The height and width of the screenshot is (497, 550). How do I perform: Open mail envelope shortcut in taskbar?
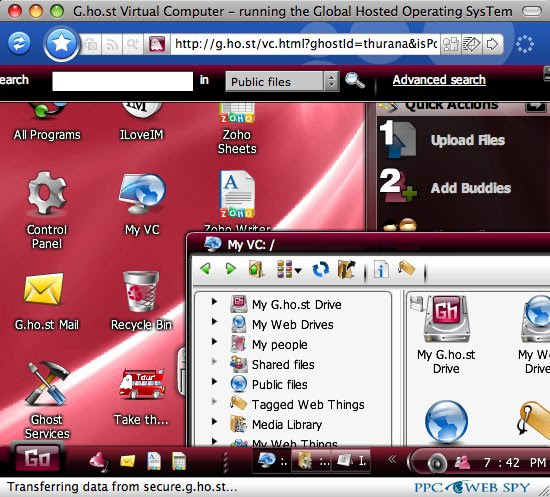(x=128, y=461)
